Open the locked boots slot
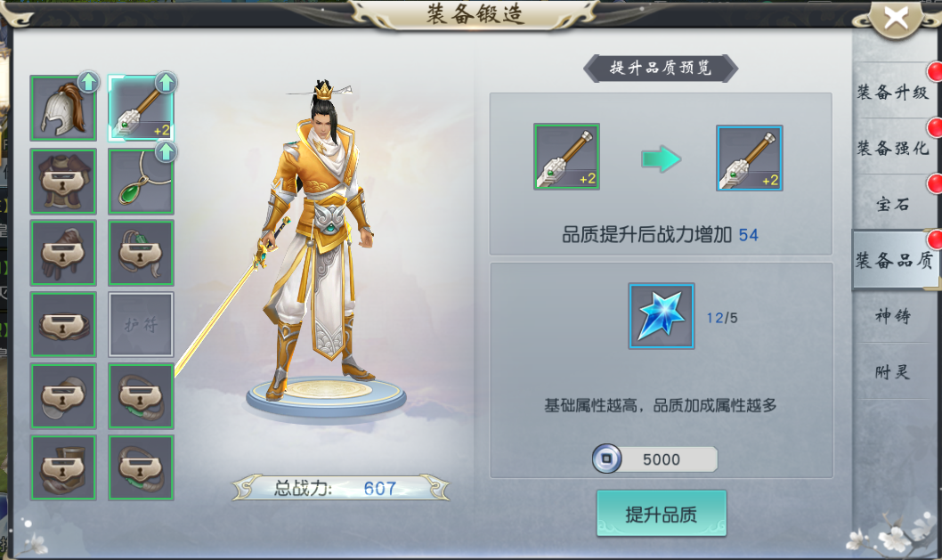This screenshot has height=560, width=942. [63, 467]
